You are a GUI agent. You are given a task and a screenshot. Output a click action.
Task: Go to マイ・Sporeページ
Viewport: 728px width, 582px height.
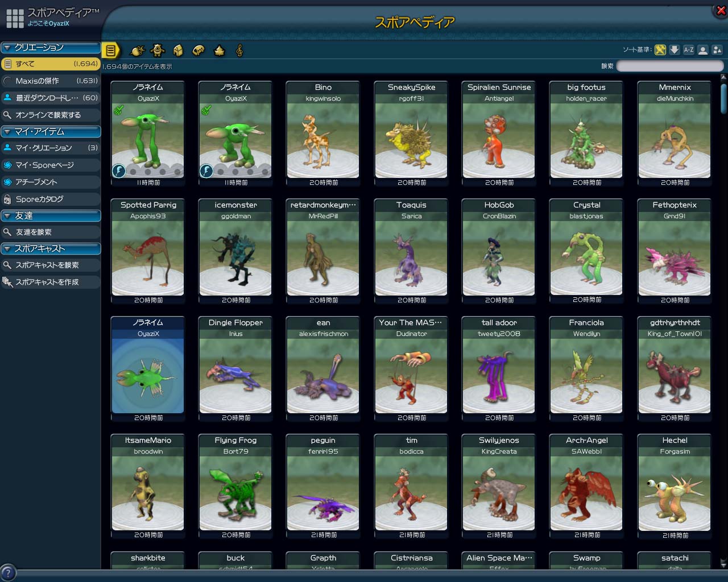click(51, 165)
